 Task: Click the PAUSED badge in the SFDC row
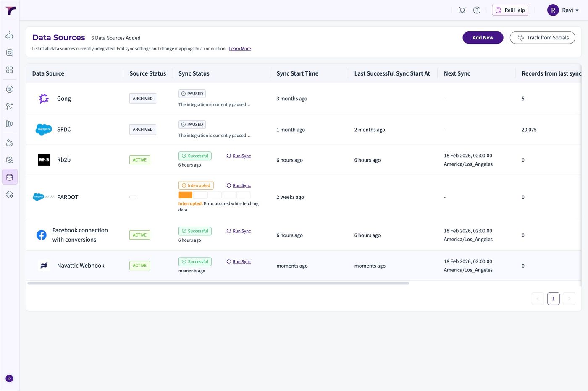coord(192,125)
